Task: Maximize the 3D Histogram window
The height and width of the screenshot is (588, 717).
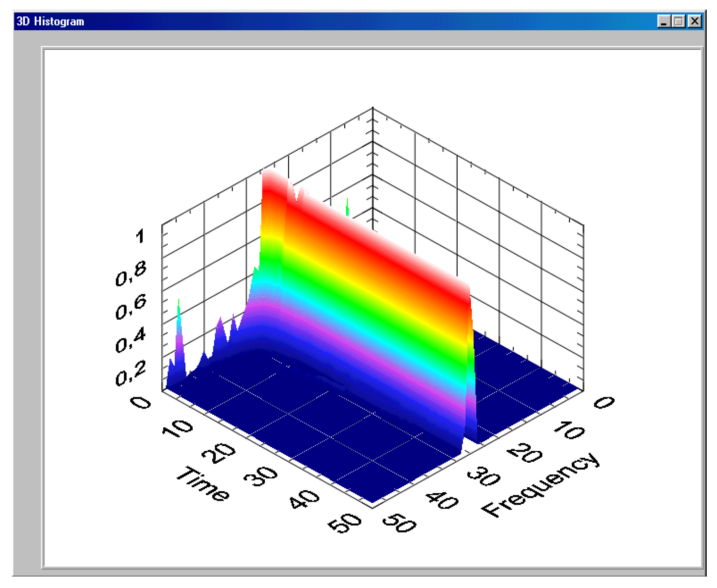Action: [x=679, y=22]
